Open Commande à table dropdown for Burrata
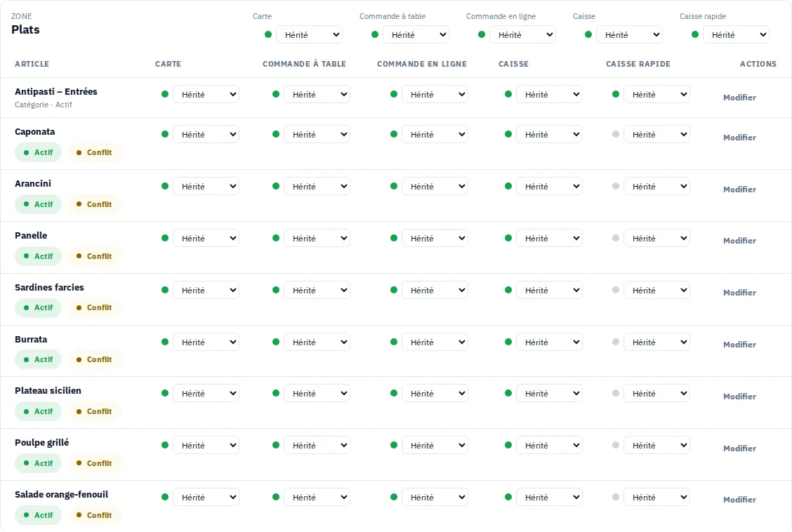 click(x=317, y=343)
